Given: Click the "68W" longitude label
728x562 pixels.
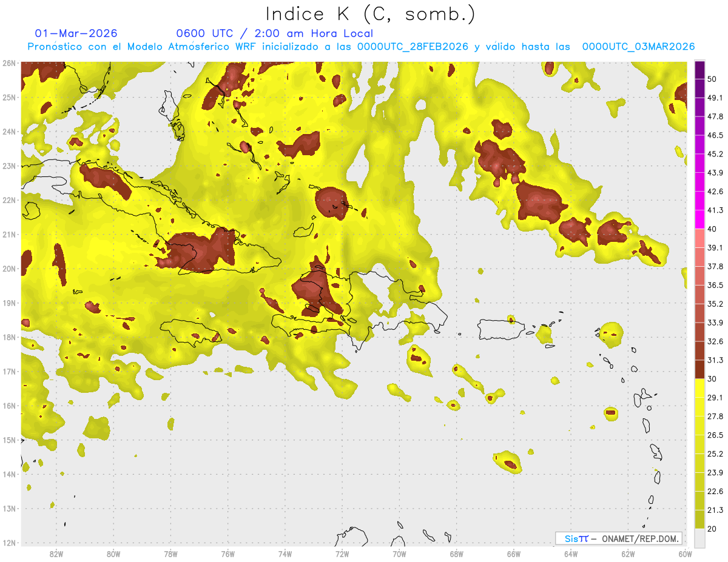Looking at the screenshot, I should (456, 554).
